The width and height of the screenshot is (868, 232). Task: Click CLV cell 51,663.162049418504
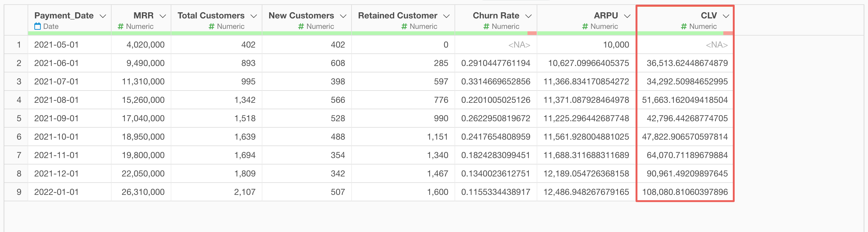tap(685, 100)
